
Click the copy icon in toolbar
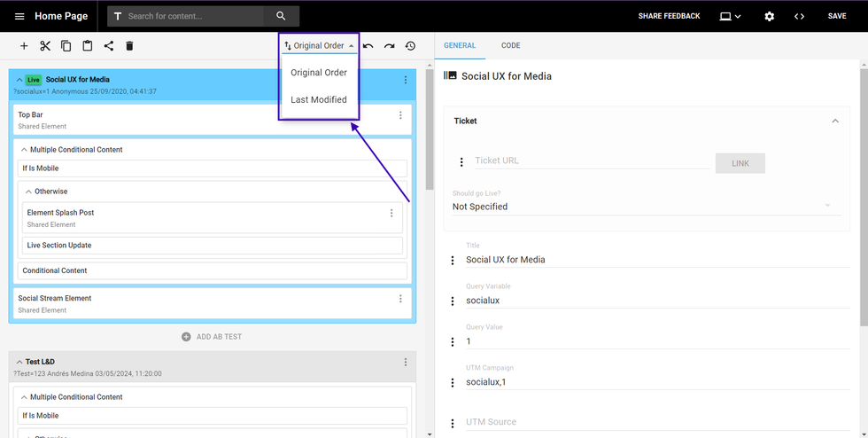click(x=66, y=46)
